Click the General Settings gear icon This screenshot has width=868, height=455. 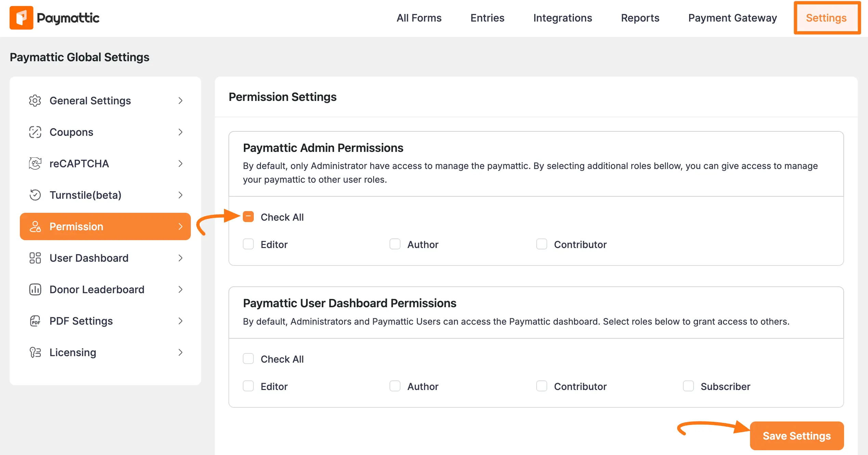pyautogui.click(x=35, y=101)
